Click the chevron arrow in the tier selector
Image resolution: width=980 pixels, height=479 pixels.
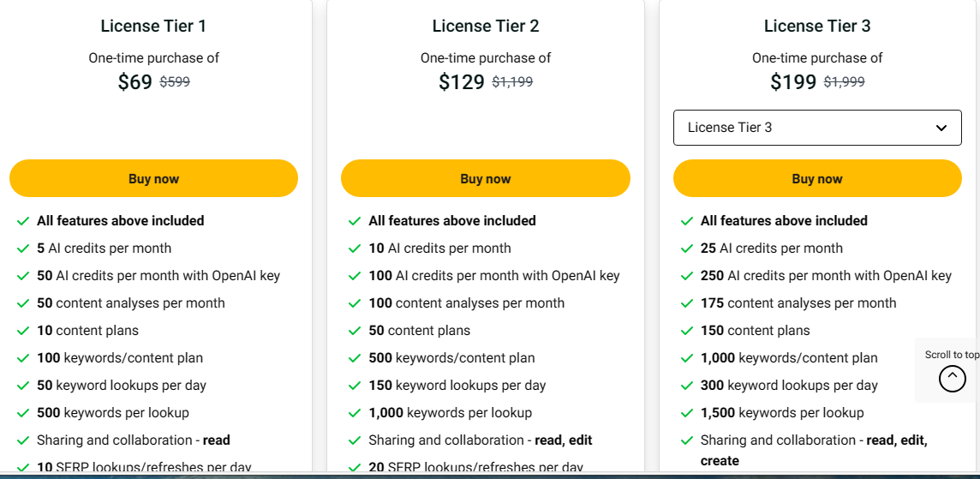[941, 128]
